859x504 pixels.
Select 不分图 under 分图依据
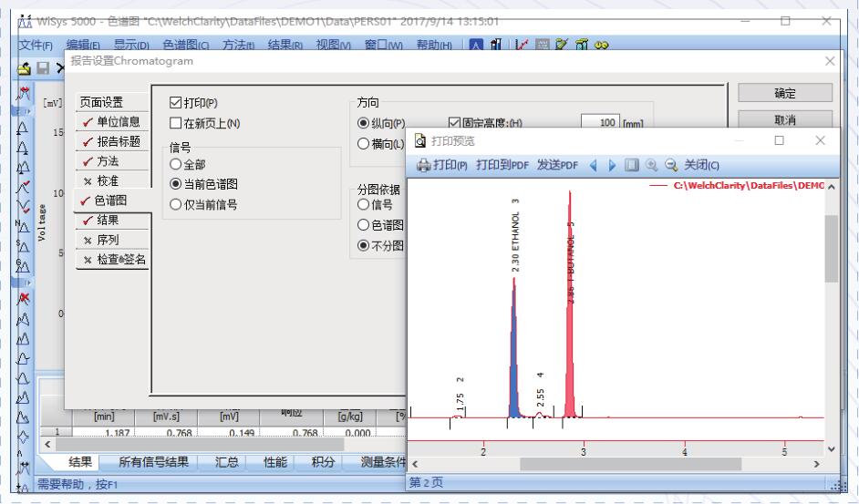[363, 245]
